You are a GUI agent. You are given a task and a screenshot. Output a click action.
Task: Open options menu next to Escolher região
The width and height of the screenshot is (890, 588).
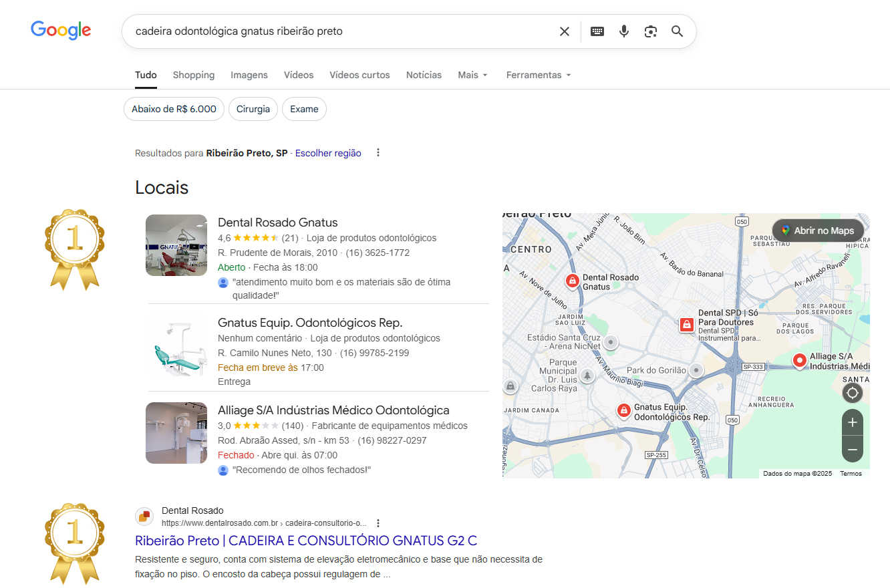click(378, 153)
